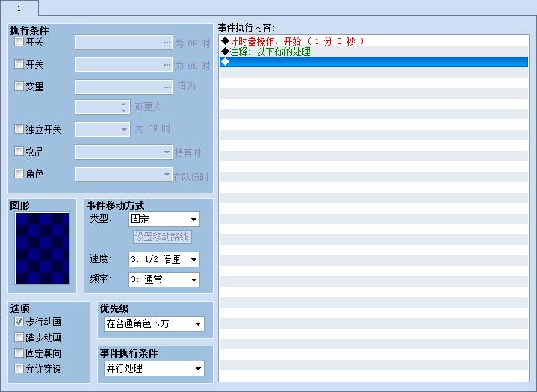537x392 pixels.
Task: Uncheck the 步行动画 option
Action: 19,322
